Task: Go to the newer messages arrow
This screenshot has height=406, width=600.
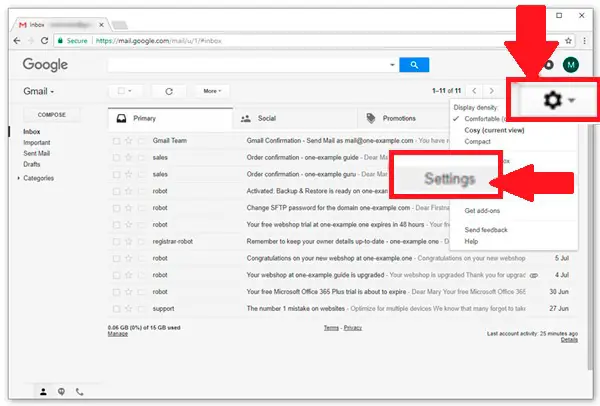Action: click(x=474, y=91)
